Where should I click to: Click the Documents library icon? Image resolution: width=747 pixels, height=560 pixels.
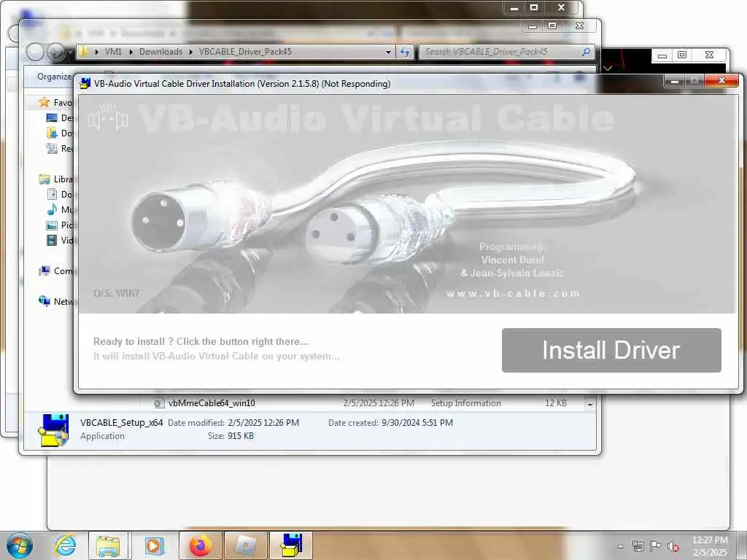point(52,194)
